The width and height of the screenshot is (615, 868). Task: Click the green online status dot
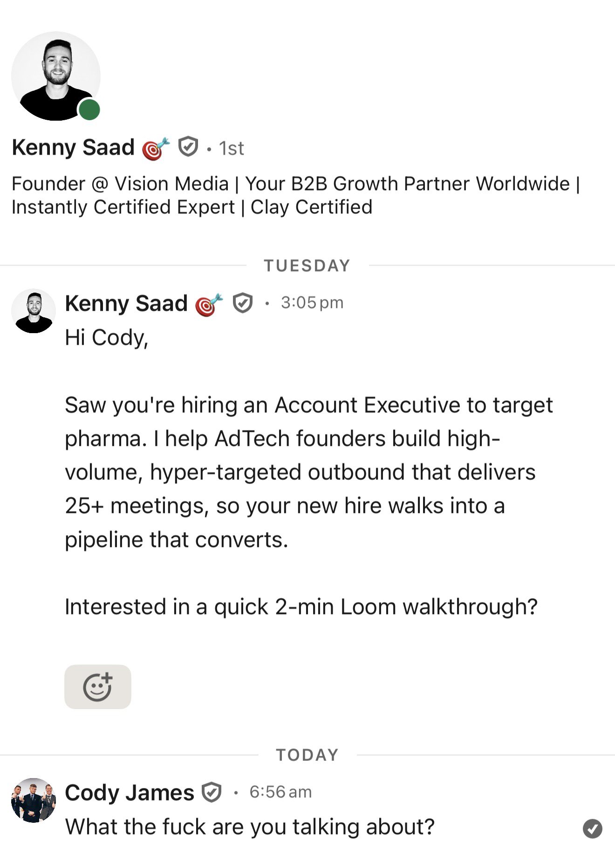point(89,110)
